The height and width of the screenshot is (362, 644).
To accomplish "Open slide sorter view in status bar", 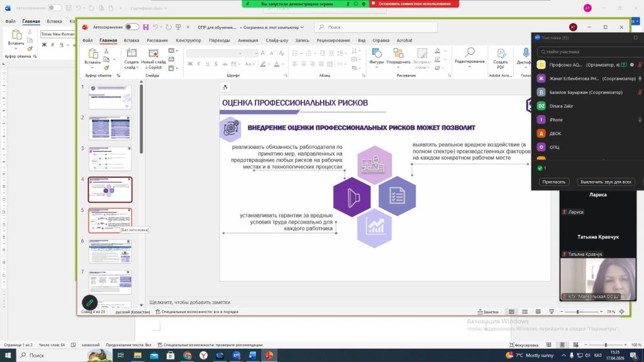I will [524, 312].
